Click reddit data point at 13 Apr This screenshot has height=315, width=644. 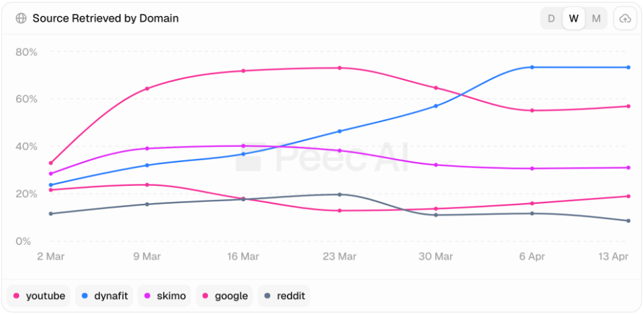628,220
